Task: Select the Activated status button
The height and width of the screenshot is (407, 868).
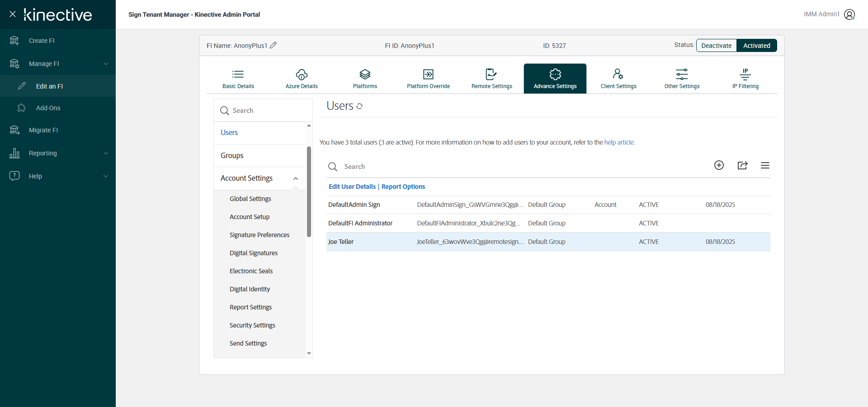Action: click(756, 46)
